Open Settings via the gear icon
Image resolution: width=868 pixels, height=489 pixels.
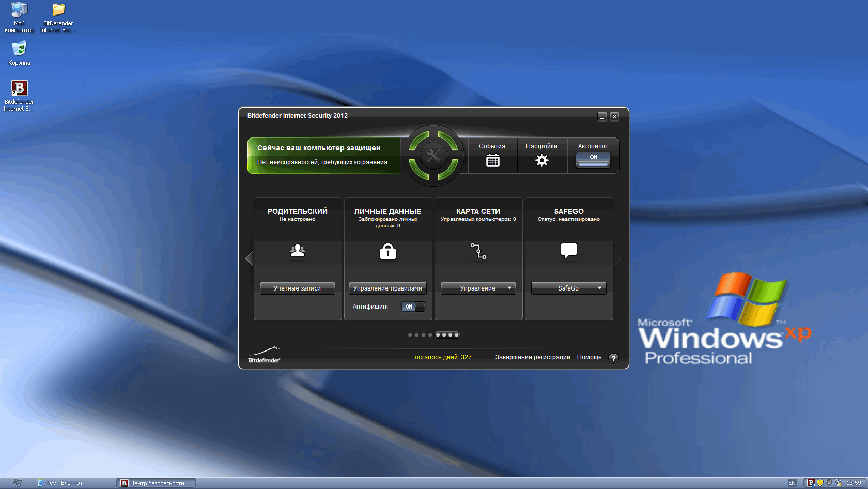click(x=541, y=160)
